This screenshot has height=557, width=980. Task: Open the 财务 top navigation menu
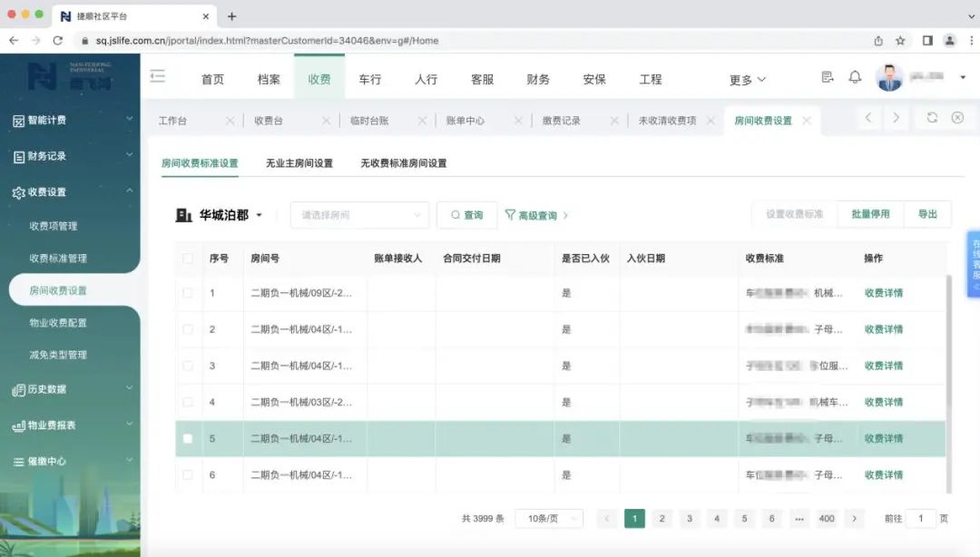click(537, 79)
